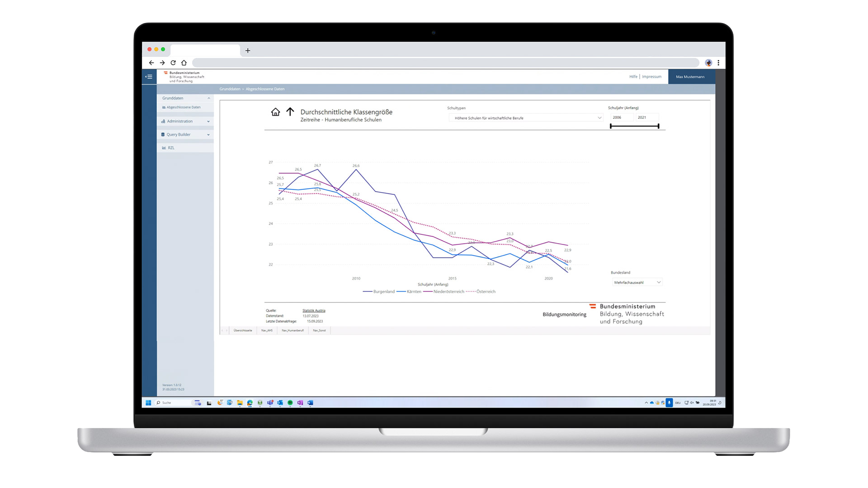Viewport: 868px width, 488px height.
Task: Open the Schultypen dropdown
Action: tap(526, 118)
